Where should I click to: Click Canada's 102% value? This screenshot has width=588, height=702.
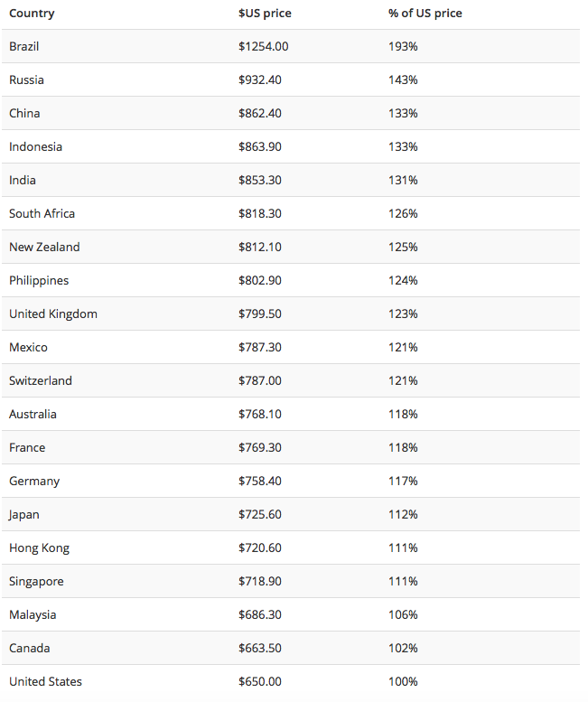[x=403, y=648]
